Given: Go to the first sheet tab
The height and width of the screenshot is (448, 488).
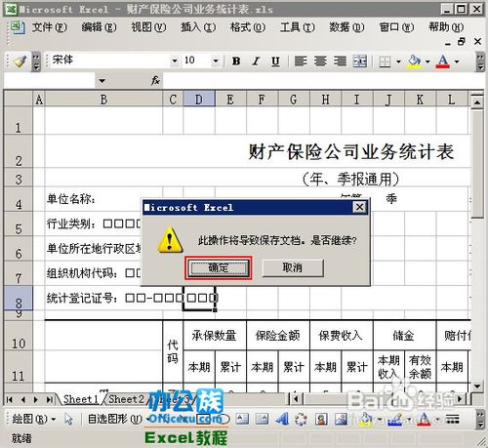Looking at the screenshot, I should tap(10, 399).
